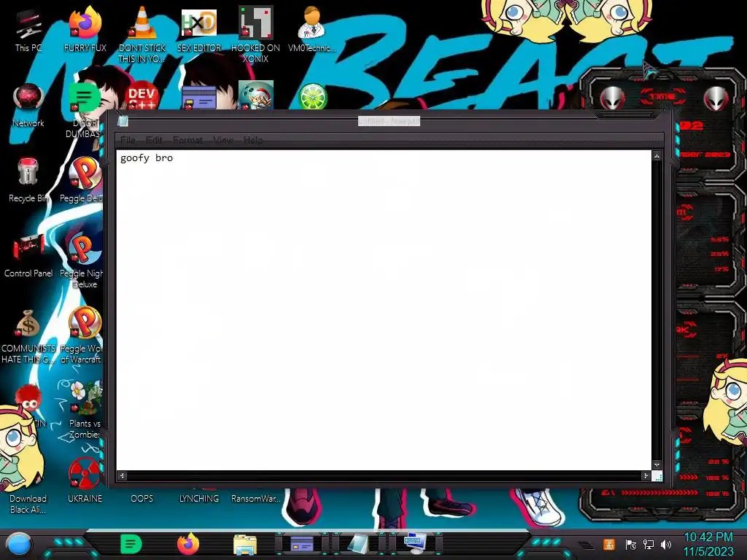This screenshot has width=747, height=560.
Task: Open the Control Panel desktop icon
Action: click(x=28, y=255)
